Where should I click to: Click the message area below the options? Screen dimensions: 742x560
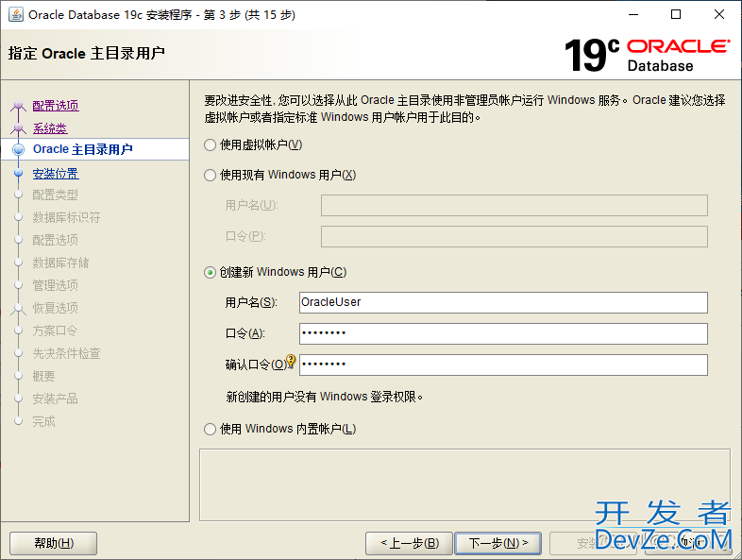pos(464,485)
